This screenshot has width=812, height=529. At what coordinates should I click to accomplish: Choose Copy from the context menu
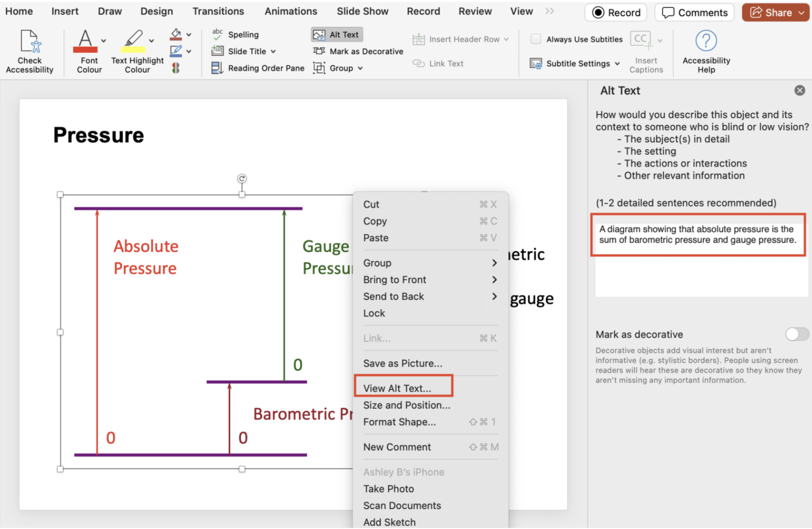(x=430, y=221)
